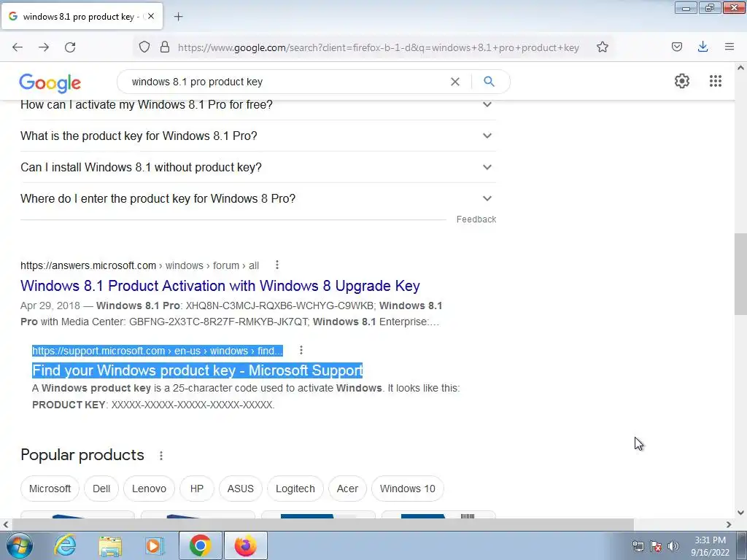Select the windows 8.1 pro product key tab
Viewport: 747px width, 560px height.
point(82,16)
